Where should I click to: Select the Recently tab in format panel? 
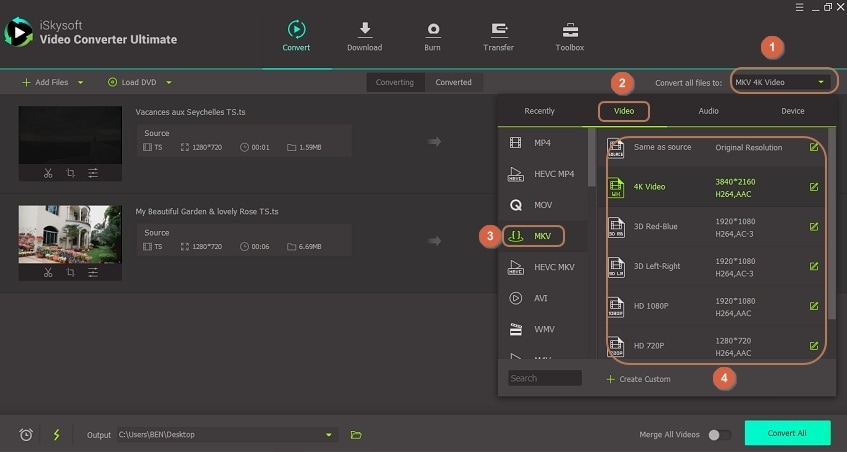540,111
